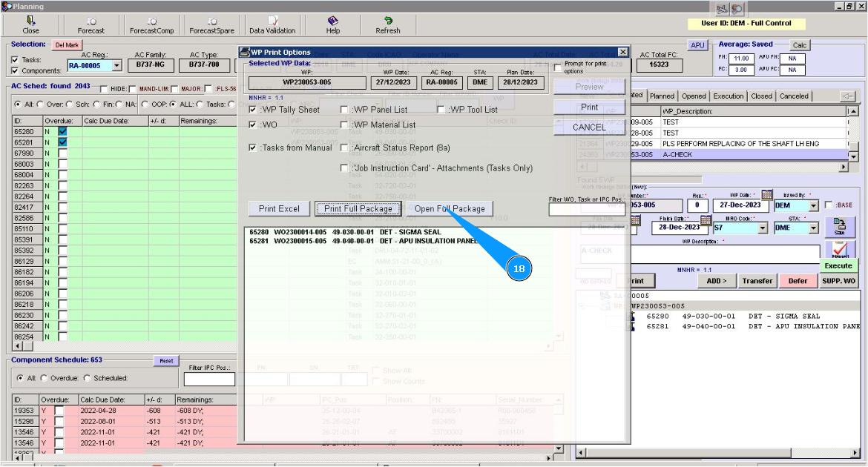
Task: Click the CANCEL button
Action: tap(589, 127)
